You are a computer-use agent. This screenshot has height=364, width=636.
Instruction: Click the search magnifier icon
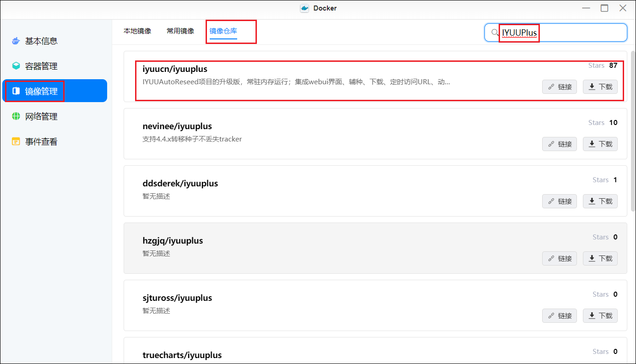[x=495, y=33]
